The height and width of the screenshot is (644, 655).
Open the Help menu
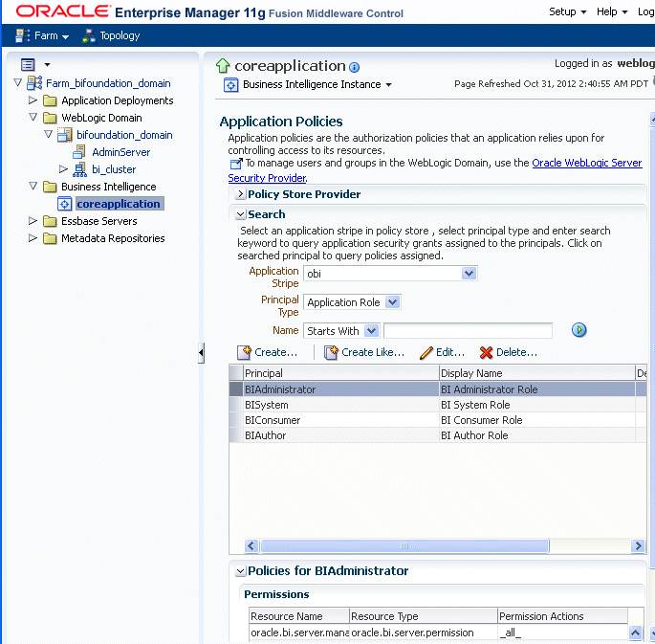click(612, 11)
